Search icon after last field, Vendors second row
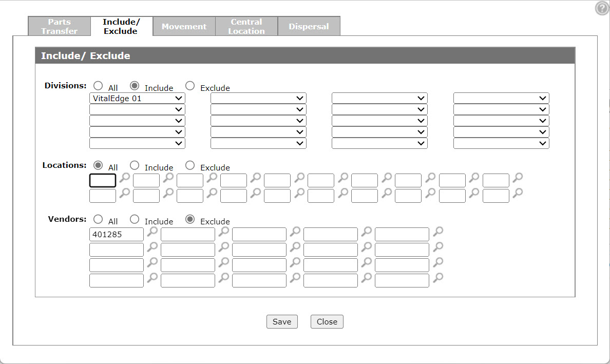The width and height of the screenshot is (610, 364). coord(438,246)
